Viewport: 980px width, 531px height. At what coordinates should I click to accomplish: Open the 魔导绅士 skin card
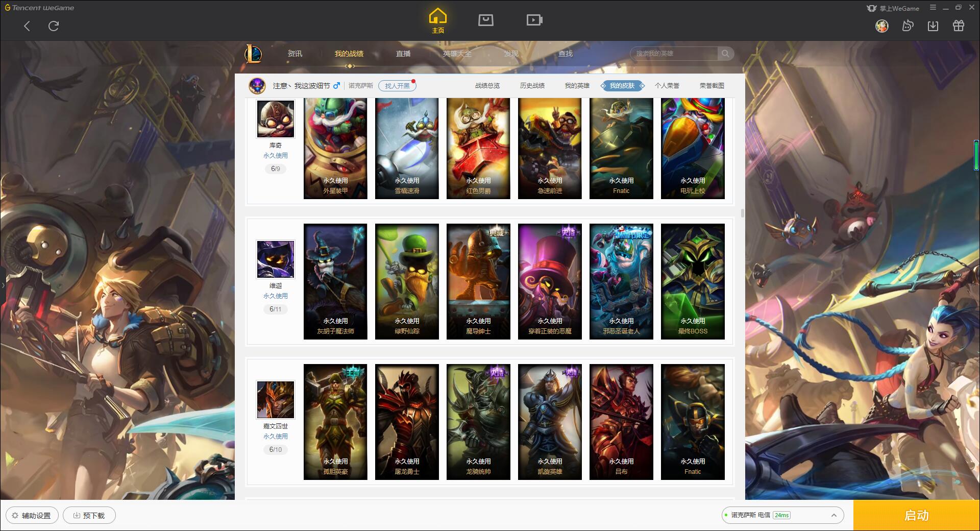point(478,281)
